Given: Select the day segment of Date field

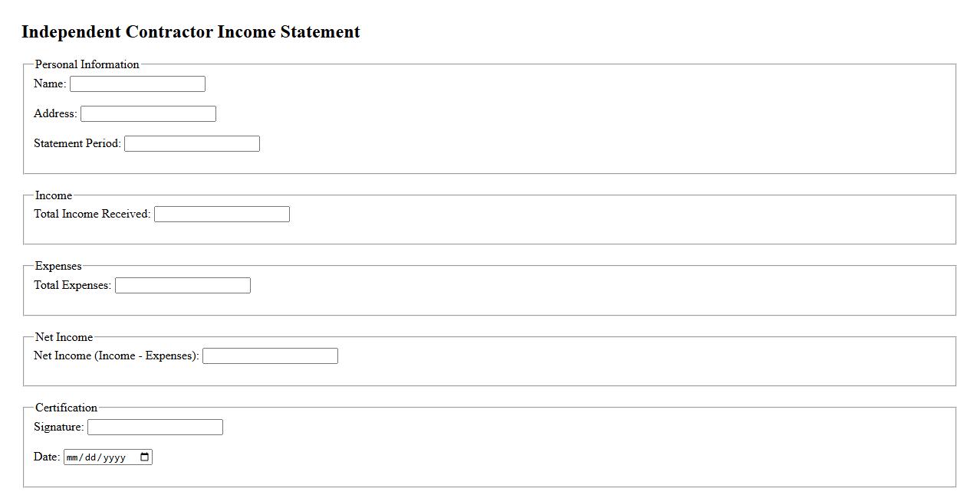Looking at the screenshot, I should tap(91, 457).
